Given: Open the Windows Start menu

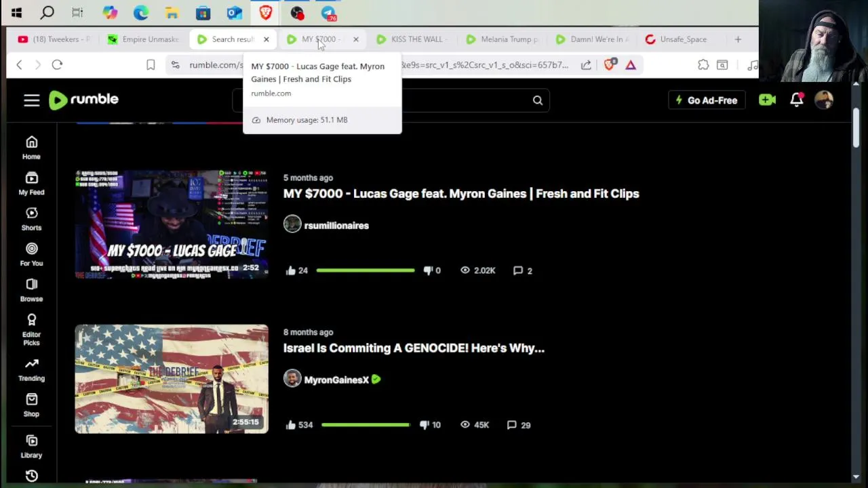Looking at the screenshot, I should (x=16, y=12).
